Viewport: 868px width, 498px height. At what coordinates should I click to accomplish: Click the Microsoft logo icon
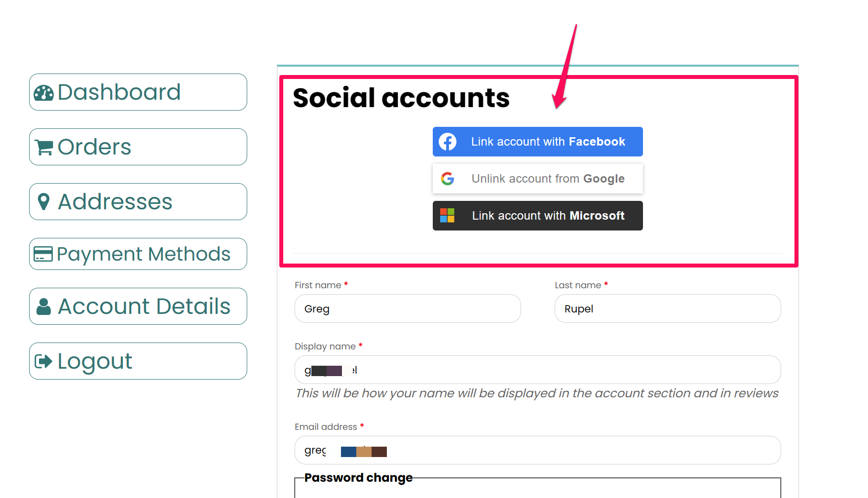click(x=447, y=216)
